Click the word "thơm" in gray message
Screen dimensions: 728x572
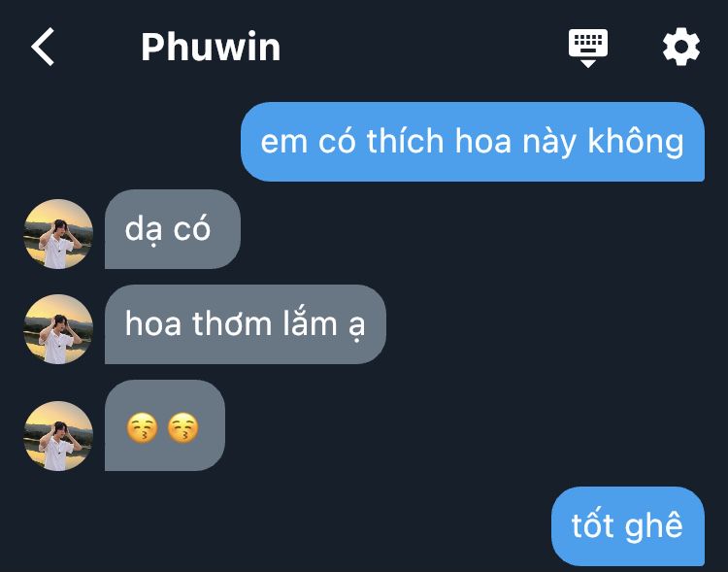(x=232, y=323)
